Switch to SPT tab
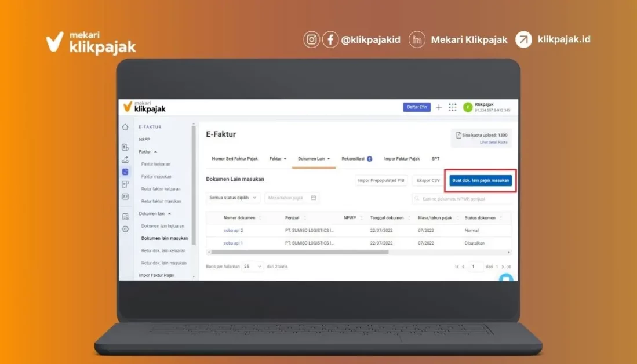This screenshot has height=364, width=637. click(x=435, y=159)
